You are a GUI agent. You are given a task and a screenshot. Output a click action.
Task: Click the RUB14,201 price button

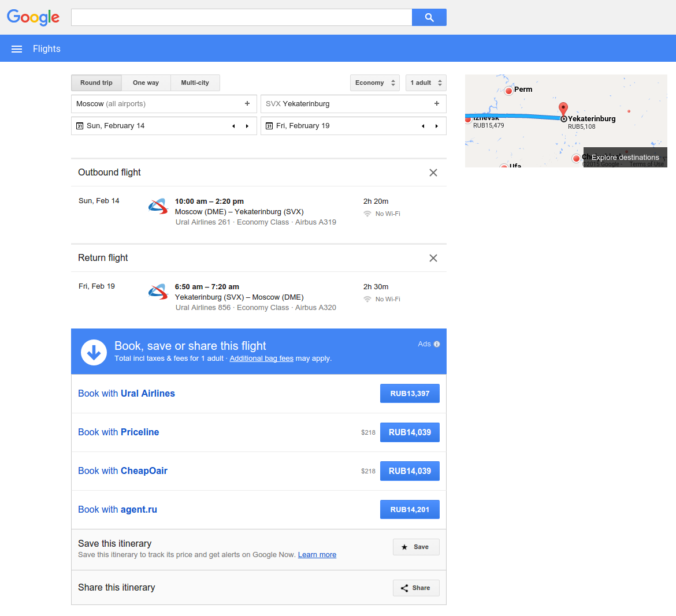click(x=410, y=510)
